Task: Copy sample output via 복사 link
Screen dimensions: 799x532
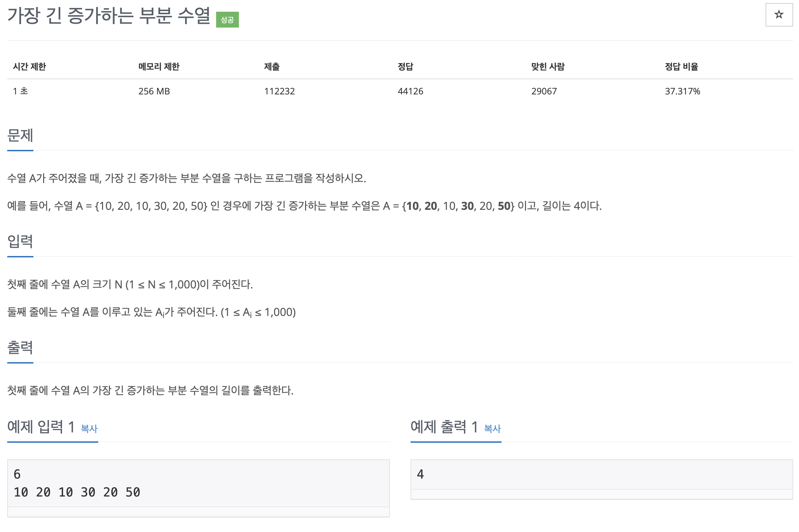Action: pyautogui.click(x=492, y=429)
